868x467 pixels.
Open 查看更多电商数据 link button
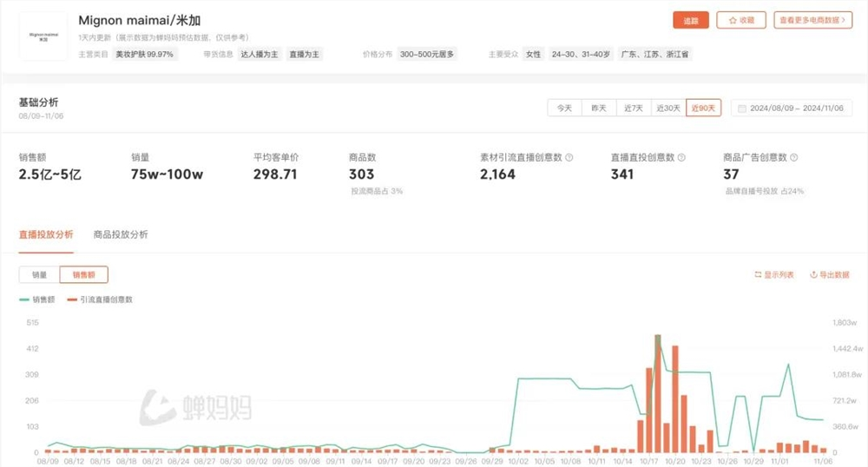[x=812, y=21]
